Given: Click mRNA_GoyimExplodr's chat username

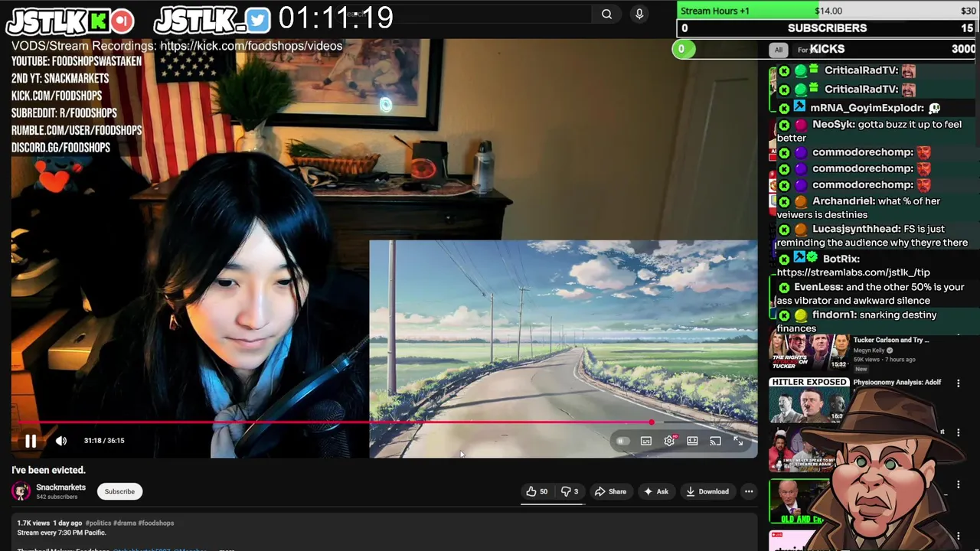Looking at the screenshot, I should [867, 108].
